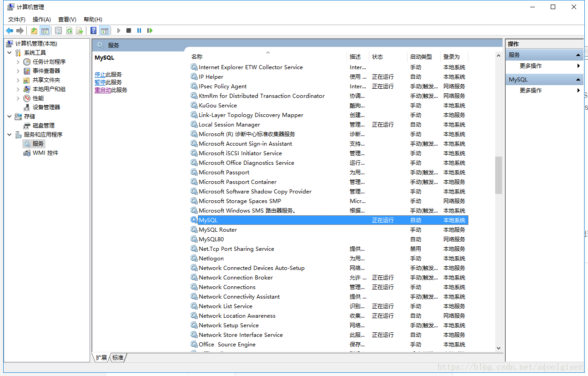The image size is (588, 376).
Task: Open 更多操作 under 服务 in actions
Action: (x=531, y=66)
